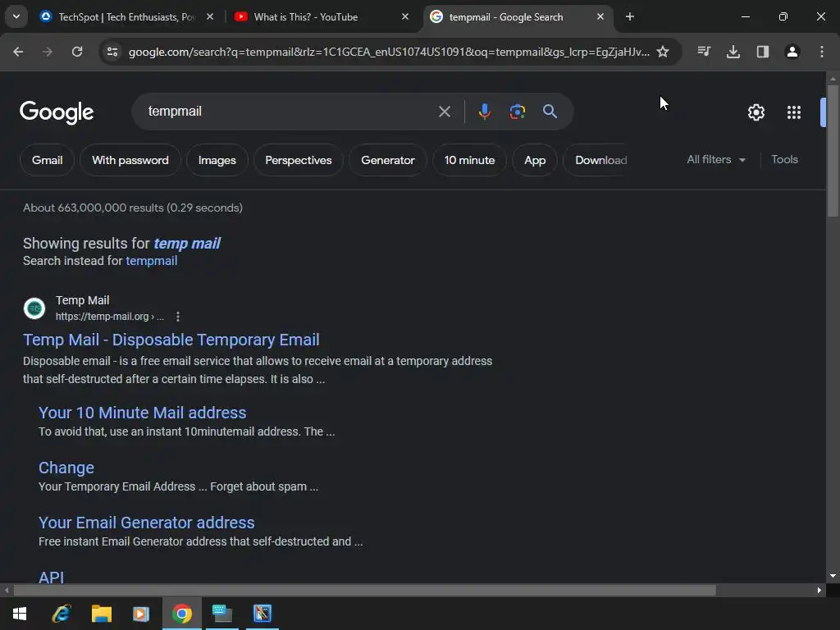Image resolution: width=840 pixels, height=630 pixels.
Task: Close the YouTube tab
Action: coord(405,17)
